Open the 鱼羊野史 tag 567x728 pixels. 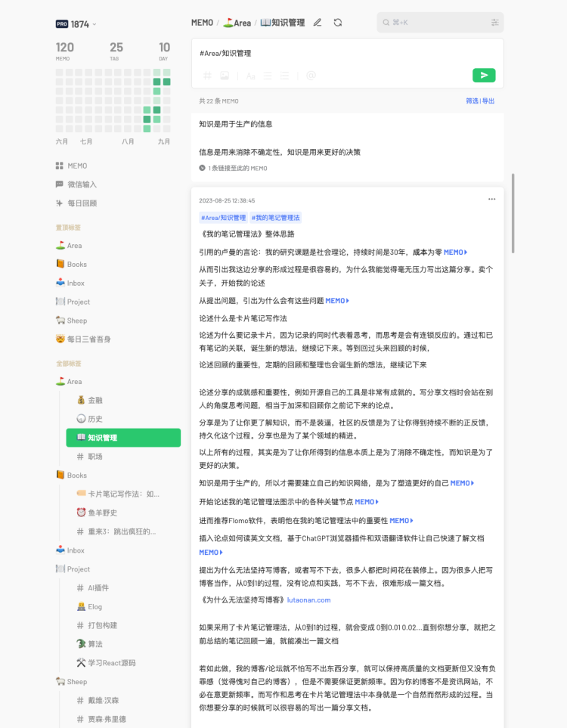[97, 513]
